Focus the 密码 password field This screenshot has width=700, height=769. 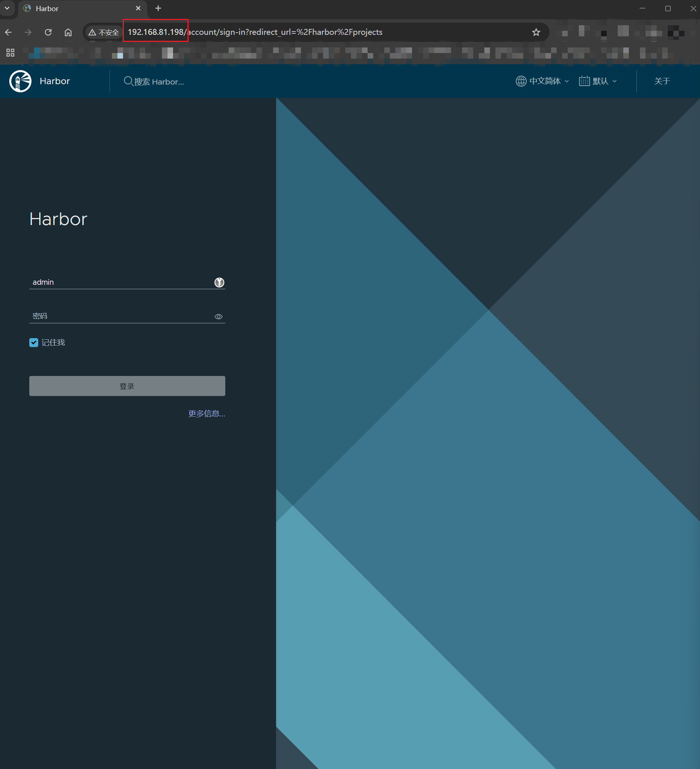click(x=127, y=316)
